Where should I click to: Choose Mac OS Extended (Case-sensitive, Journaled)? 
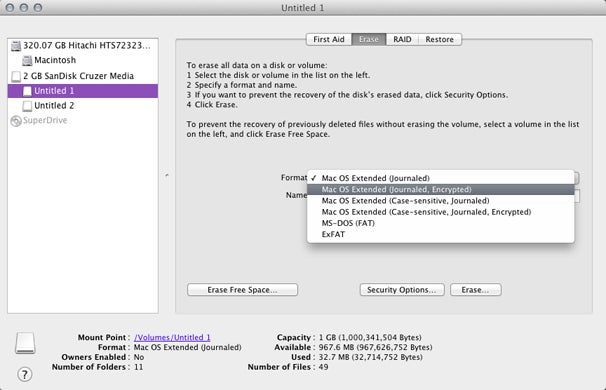coord(441,201)
